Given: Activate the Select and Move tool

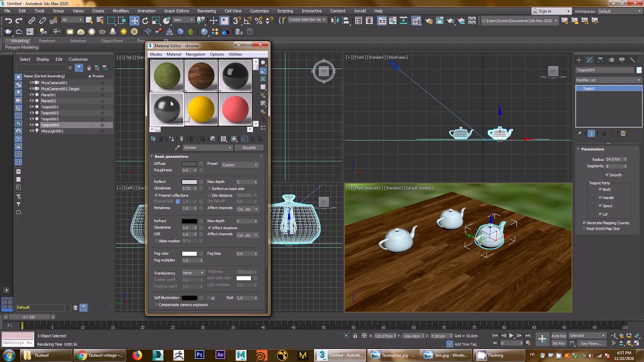Looking at the screenshot, I should [134, 21].
